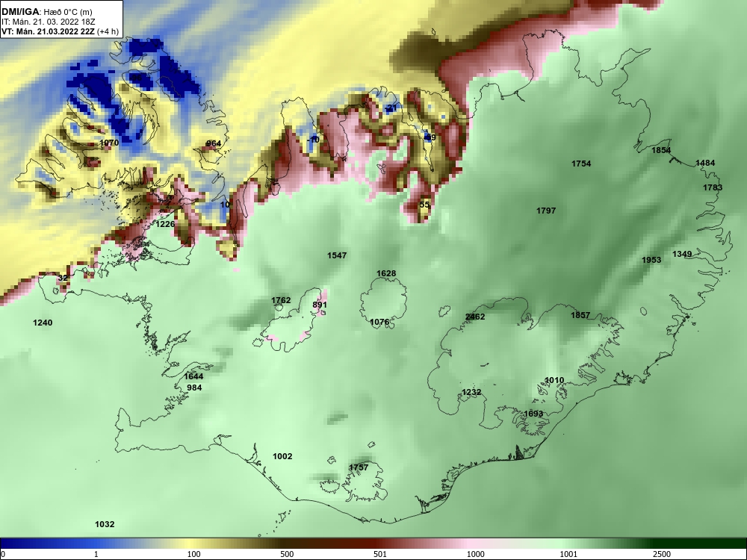Click the legend label '100'
Viewport: 747px width, 560px height.
193,554
